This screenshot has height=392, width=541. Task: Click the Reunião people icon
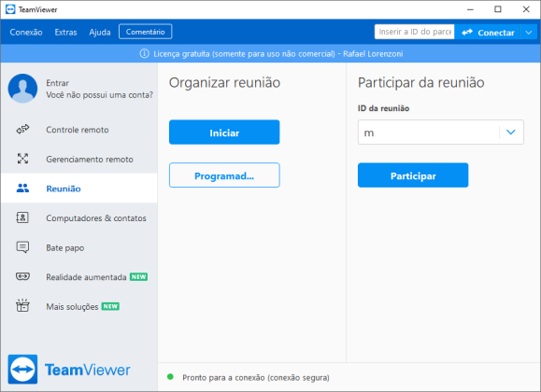[x=22, y=188]
